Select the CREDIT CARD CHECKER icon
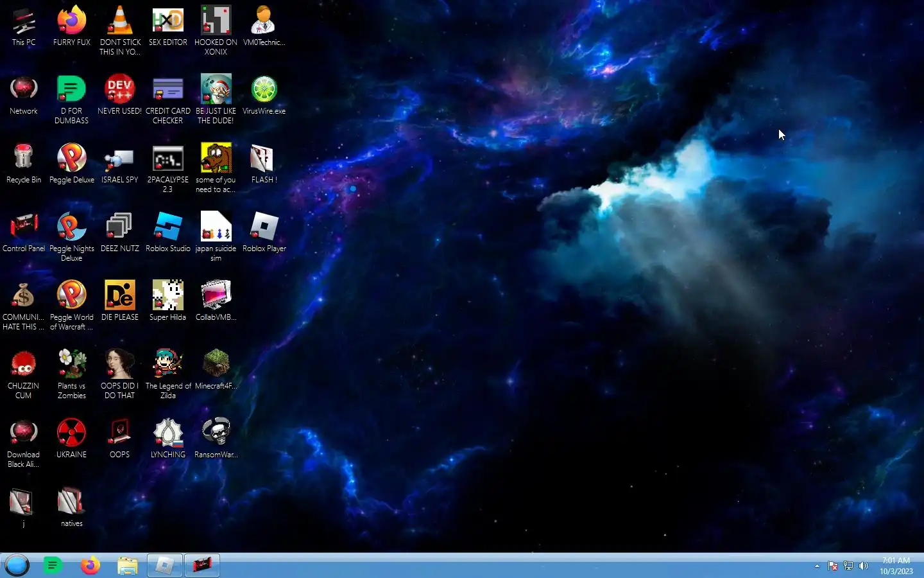This screenshot has height=578, width=924. [x=168, y=100]
